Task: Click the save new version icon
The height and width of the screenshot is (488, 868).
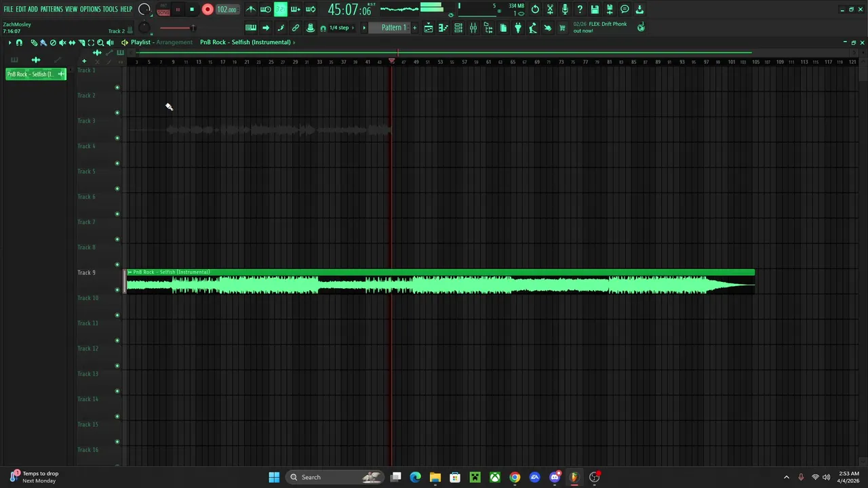Action: tap(610, 9)
